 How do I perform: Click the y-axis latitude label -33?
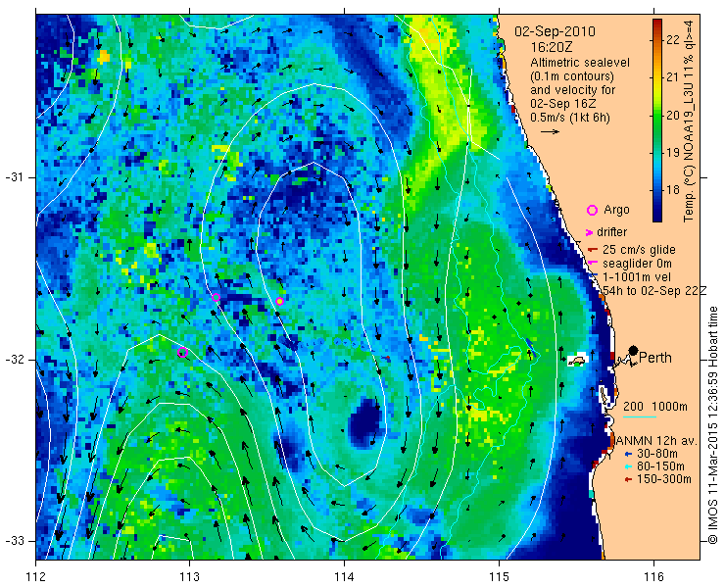point(14,541)
